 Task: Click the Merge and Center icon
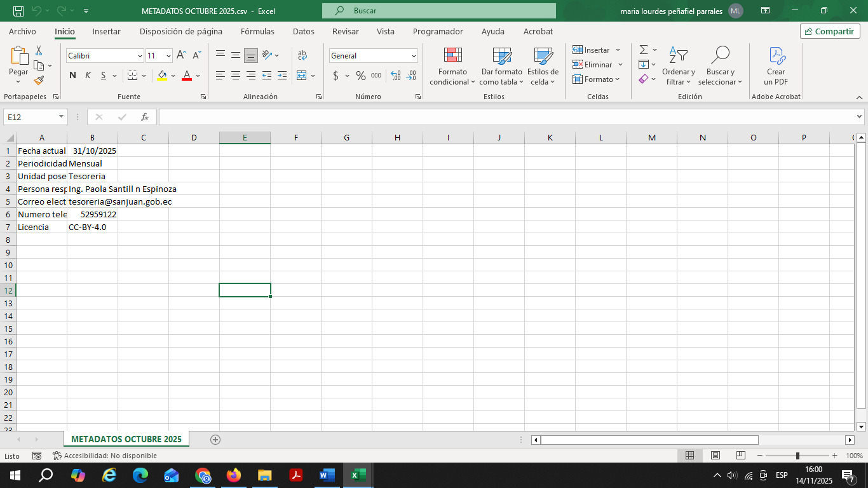click(302, 76)
